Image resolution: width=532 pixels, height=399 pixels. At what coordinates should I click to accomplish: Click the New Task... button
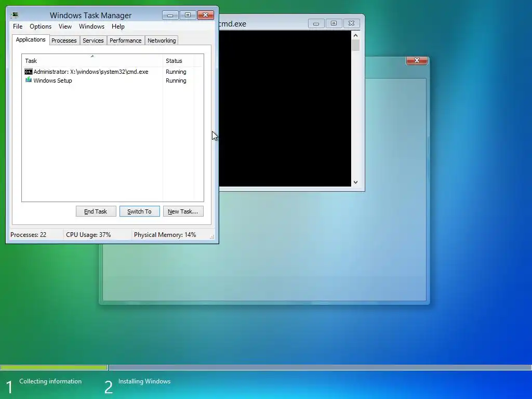pyautogui.click(x=183, y=211)
